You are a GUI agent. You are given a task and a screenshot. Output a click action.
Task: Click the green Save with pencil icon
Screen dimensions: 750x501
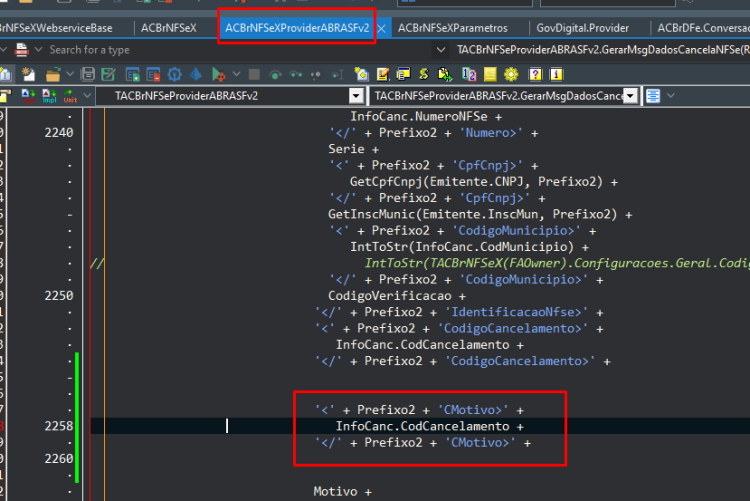point(109,74)
